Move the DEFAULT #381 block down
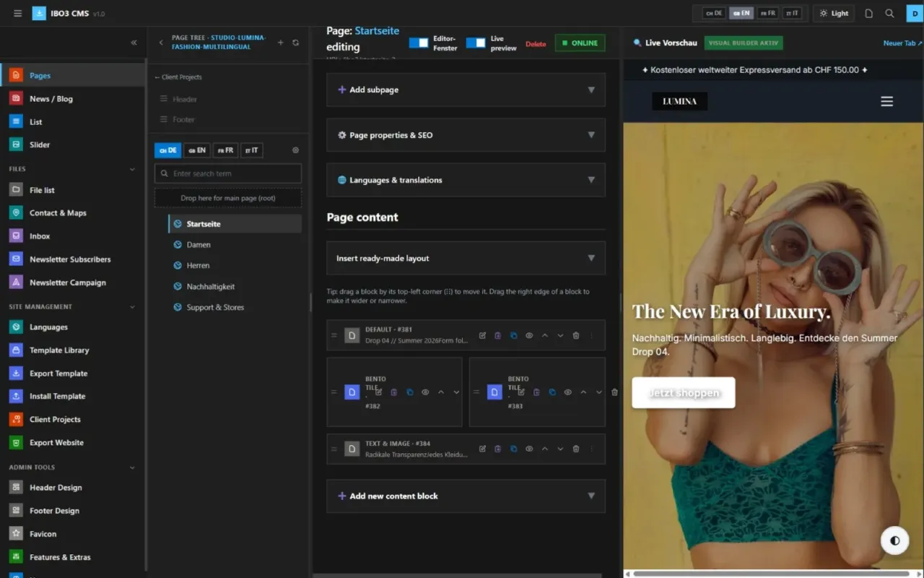Viewport: 924px width, 578px height. (560, 335)
